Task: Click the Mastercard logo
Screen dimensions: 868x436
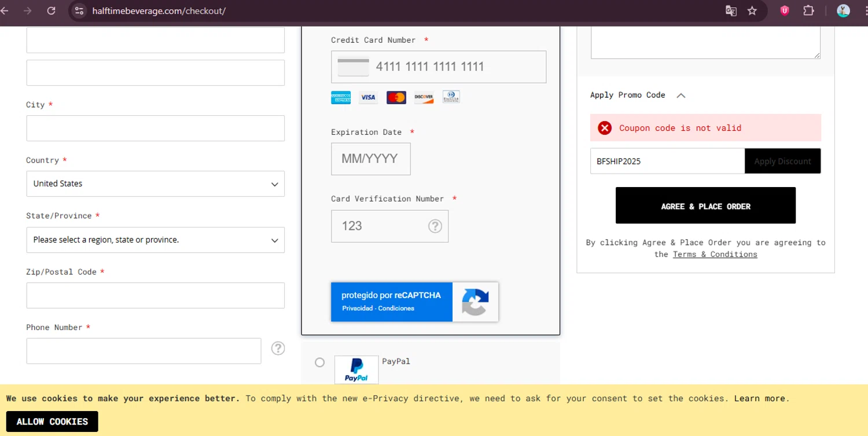Action: click(x=396, y=97)
